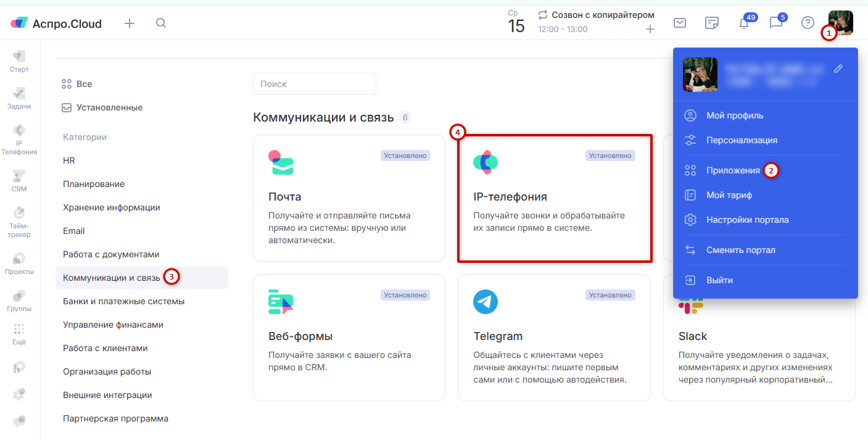
Task: Open the date 15 calendar widget
Action: (516, 22)
